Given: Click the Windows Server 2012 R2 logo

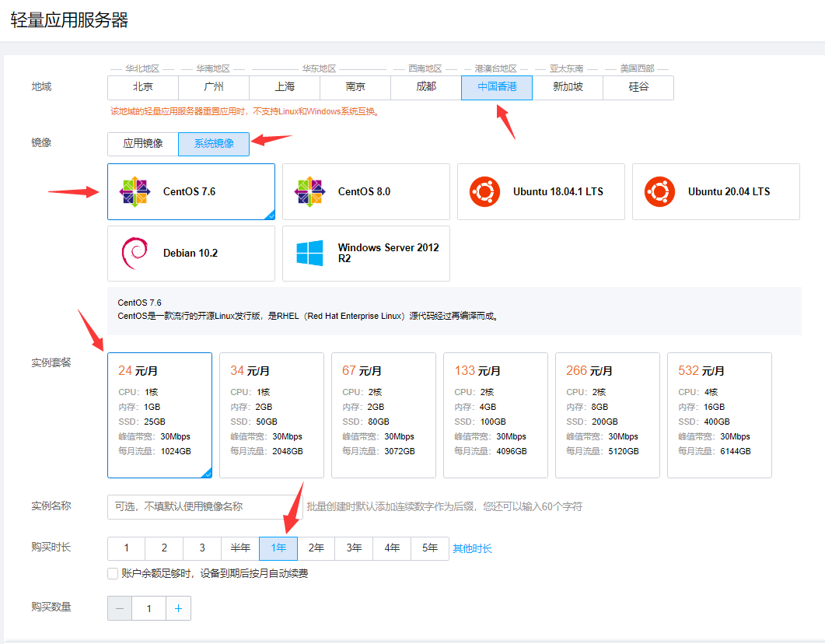Looking at the screenshot, I should pyautogui.click(x=310, y=253).
